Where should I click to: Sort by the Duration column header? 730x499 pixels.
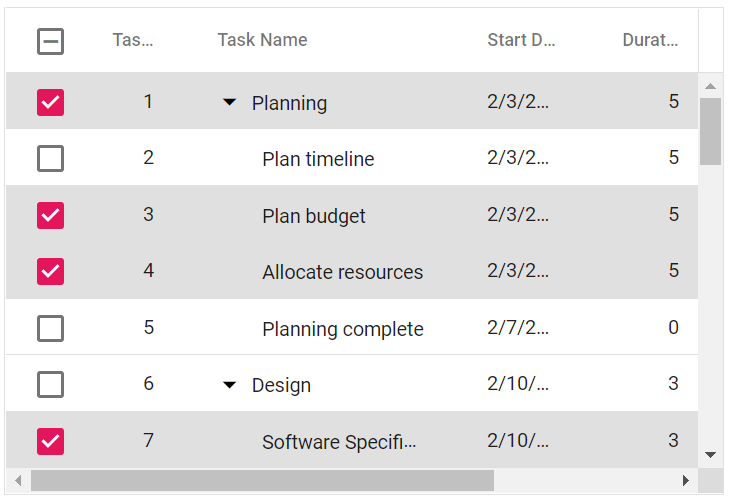(650, 40)
